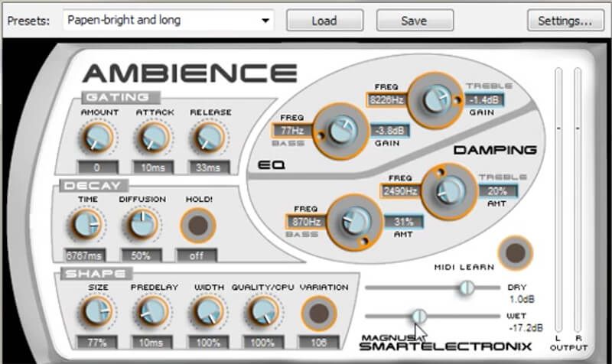Click the Width value 100%
Image resolution: width=612 pixels, height=364 pixels.
208,343
